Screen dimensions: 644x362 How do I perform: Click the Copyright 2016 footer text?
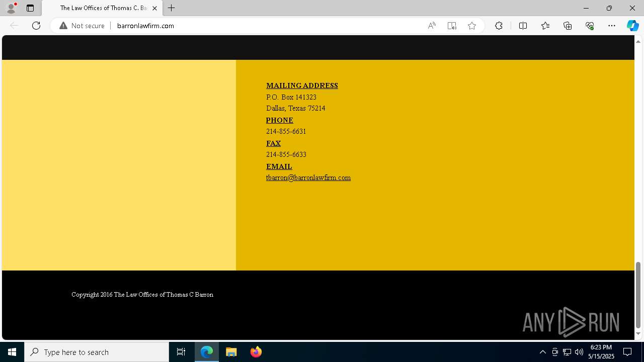tap(142, 295)
